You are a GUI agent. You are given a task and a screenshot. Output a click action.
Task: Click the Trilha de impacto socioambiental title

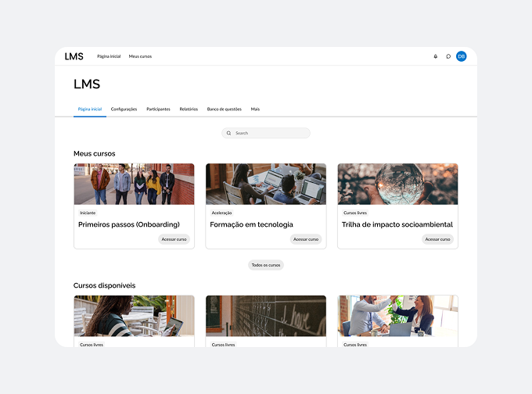click(397, 224)
